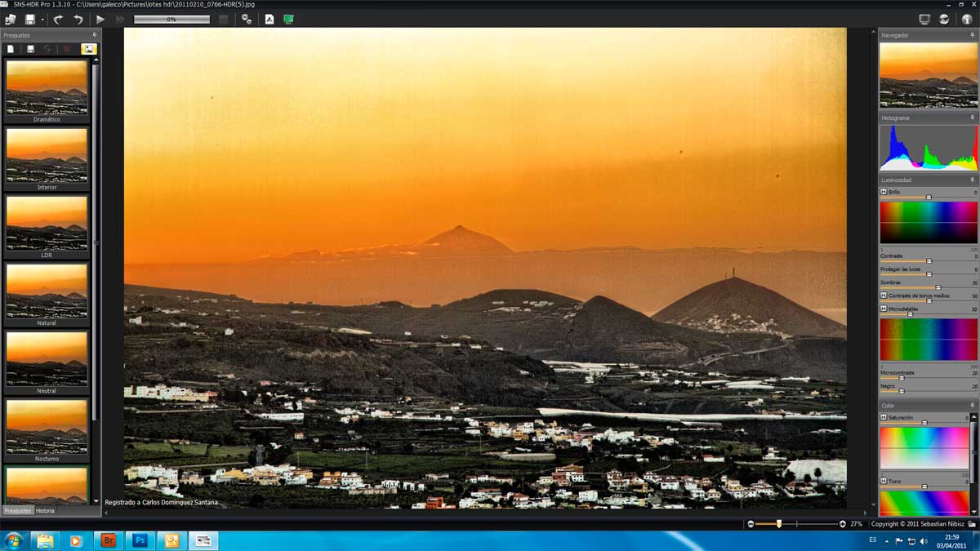Image resolution: width=980 pixels, height=551 pixels.
Task: Click the first curved-arrow undo icon
Action: pos(59,19)
